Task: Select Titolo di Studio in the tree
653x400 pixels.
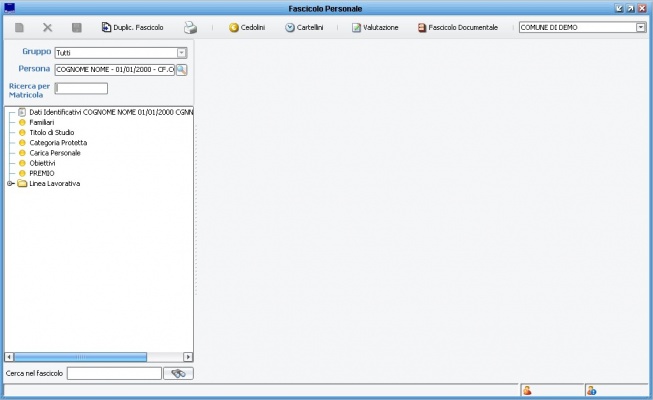Action: point(52,132)
